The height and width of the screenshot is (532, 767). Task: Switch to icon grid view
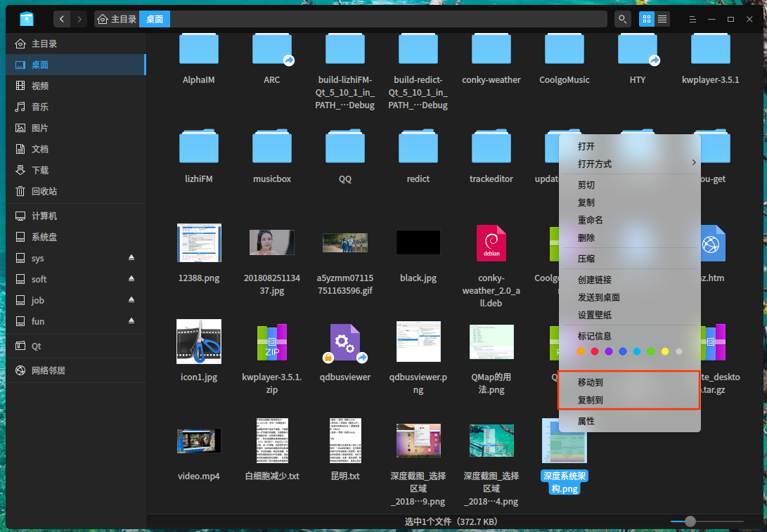tap(646, 19)
